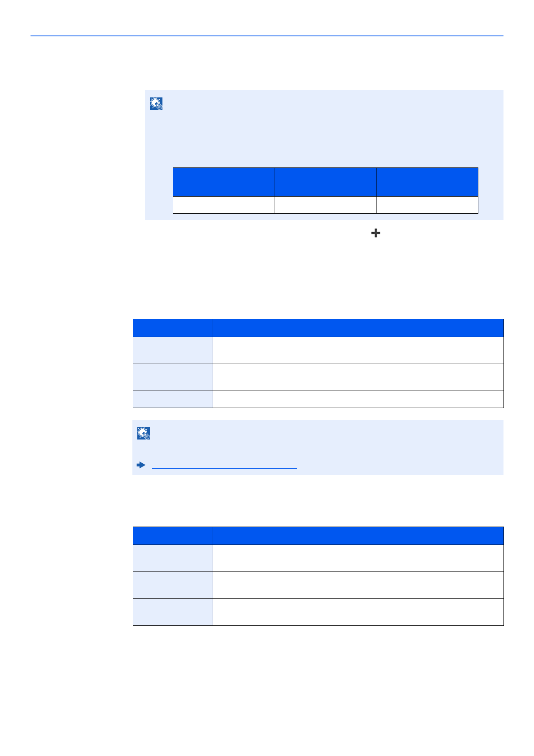Screen dimensions: 534x756
Task: Select the narrow header cell of the middle table
Action: (173, 328)
